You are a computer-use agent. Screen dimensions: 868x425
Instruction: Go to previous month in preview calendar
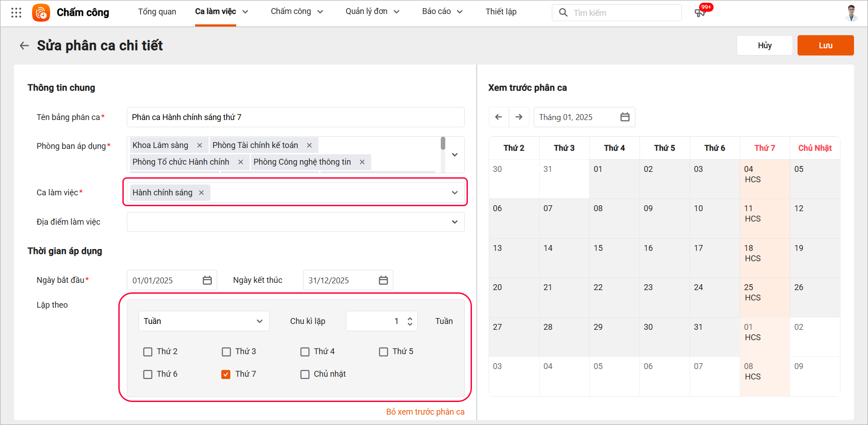[x=499, y=117]
